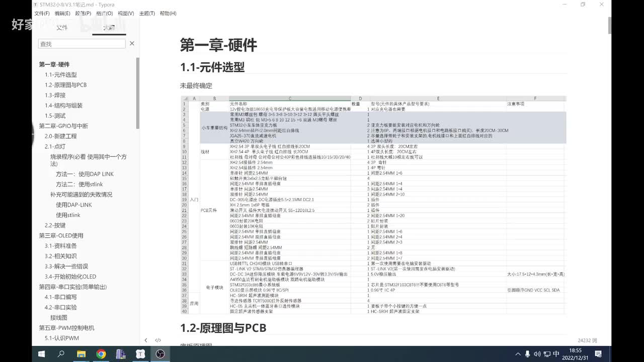Open the 编辑(E) menu
This screenshot has width=644, height=362.
tap(62, 14)
